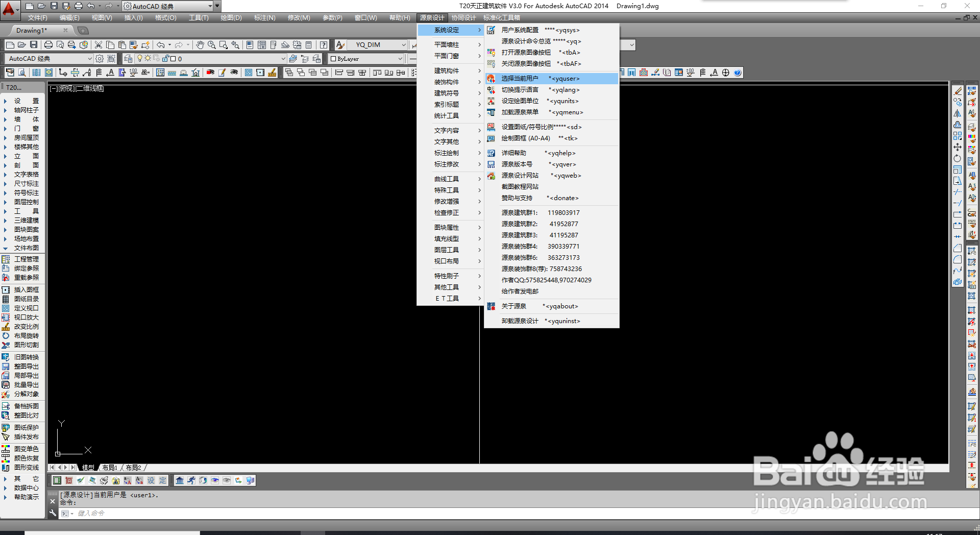Click layer 0 color swatch square
Viewport: 980px width, 535px height.
173,59
